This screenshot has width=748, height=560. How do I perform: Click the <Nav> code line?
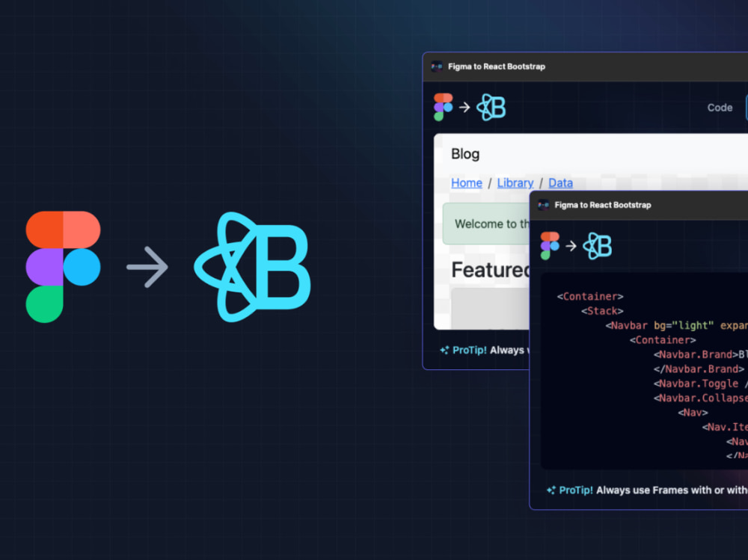pyautogui.click(x=693, y=413)
